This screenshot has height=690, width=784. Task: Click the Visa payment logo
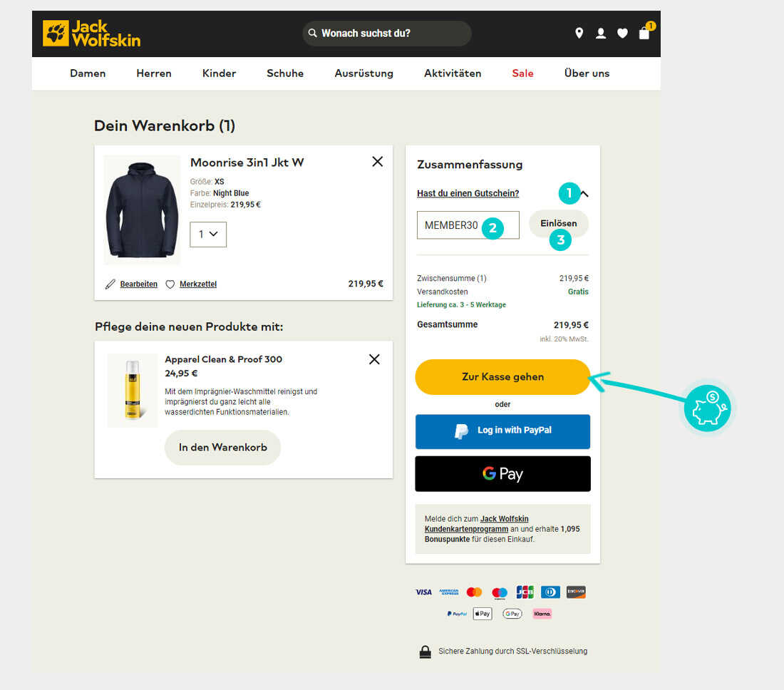[423, 592]
